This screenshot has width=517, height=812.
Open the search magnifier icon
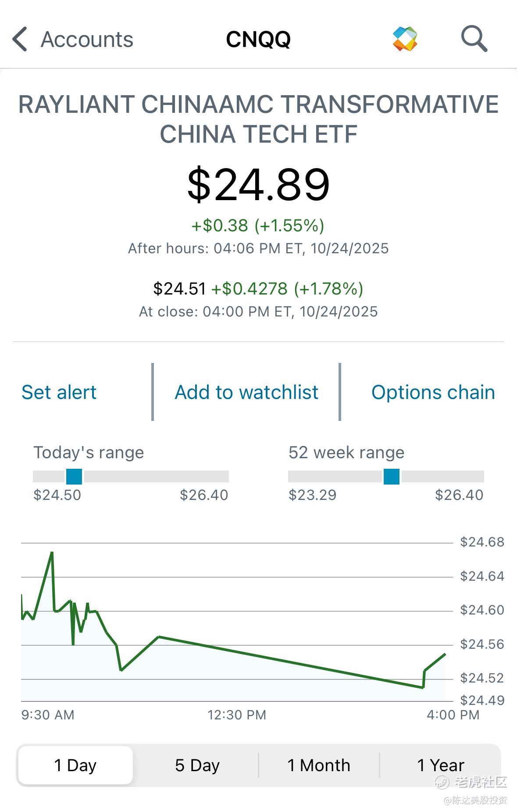(x=474, y=39)
